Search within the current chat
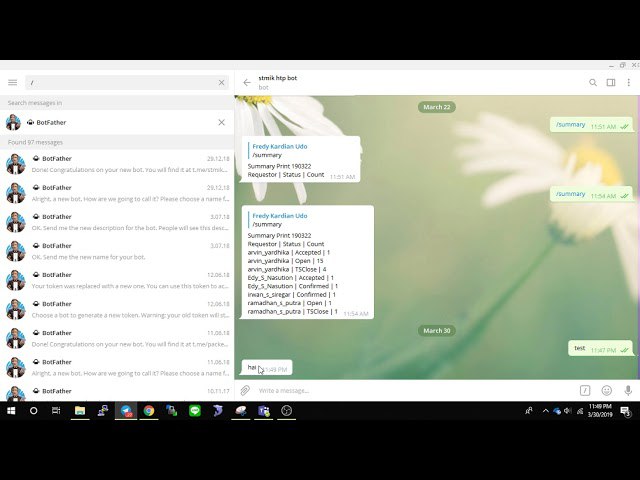This screenshot has height=480, width=640. (x=593, y=82)
